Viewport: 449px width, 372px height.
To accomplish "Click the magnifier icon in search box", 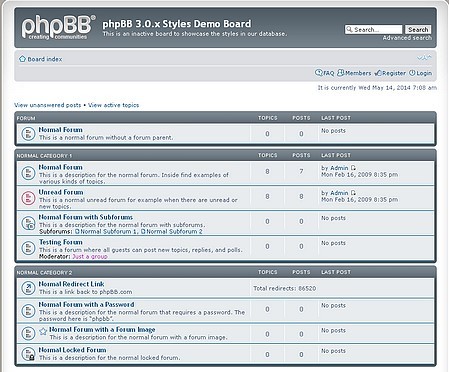I will (x=349, y=30).
